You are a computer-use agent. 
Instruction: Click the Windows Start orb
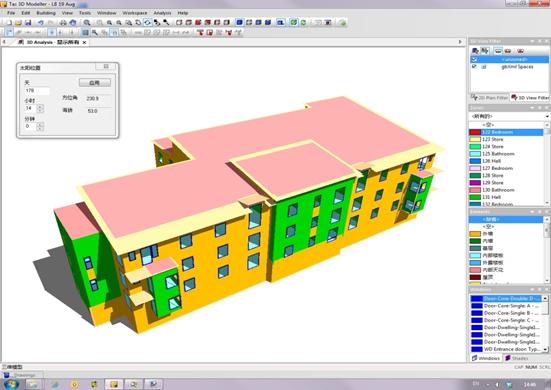pyautogui.click(x=11, y=384)
